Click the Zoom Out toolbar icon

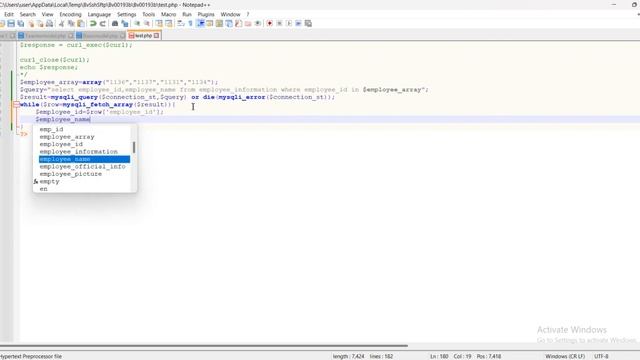coord(147,24)
